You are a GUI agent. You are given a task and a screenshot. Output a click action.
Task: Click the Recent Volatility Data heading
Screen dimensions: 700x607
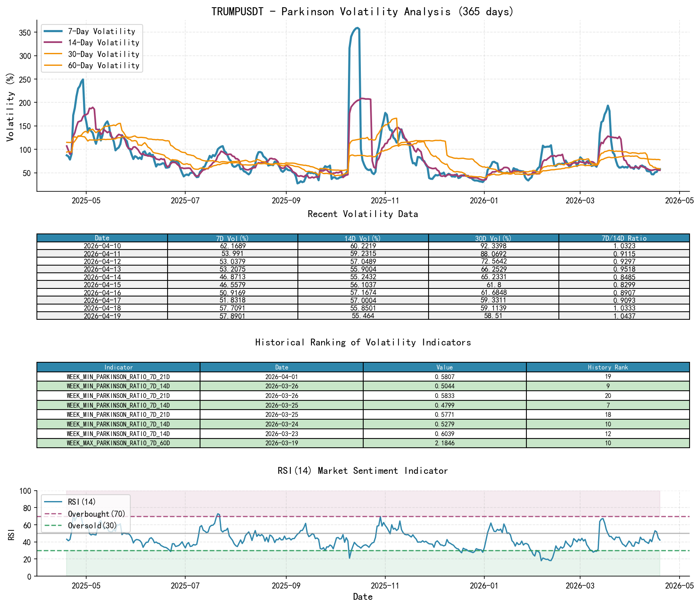pos(363,214)
